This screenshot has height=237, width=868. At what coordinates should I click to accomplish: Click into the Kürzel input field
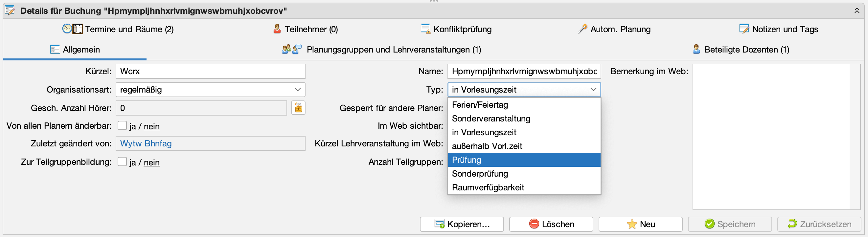211,71
